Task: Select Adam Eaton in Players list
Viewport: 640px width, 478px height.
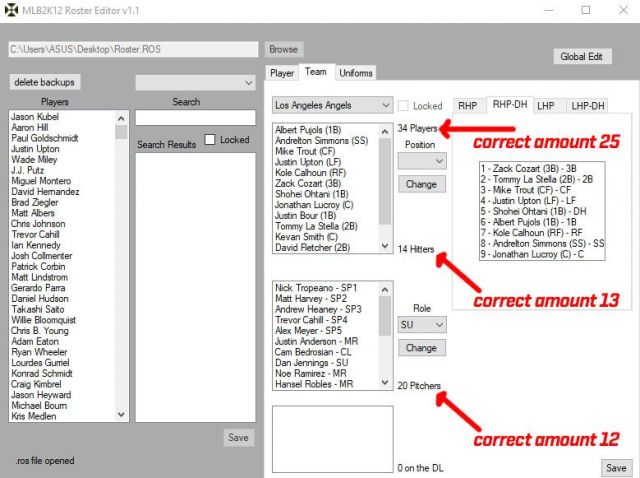Action: (62, 341)
